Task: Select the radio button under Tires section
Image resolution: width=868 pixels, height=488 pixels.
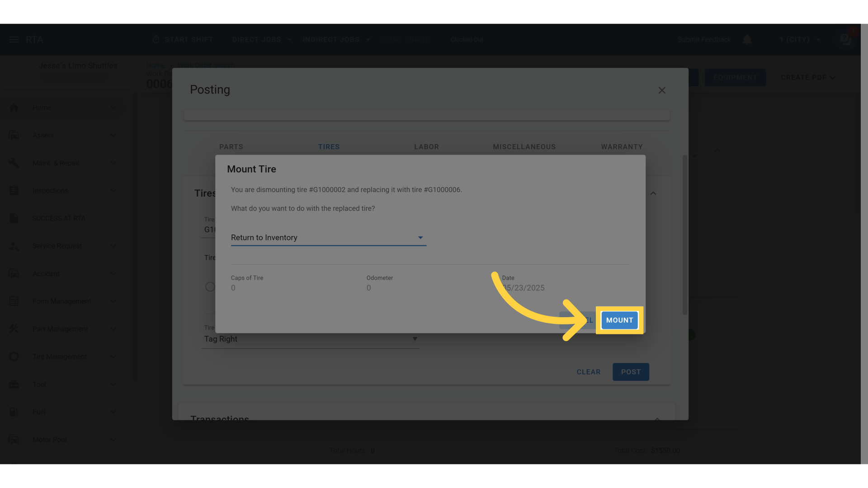Action: pyautogui.click(x=210, y=287)
